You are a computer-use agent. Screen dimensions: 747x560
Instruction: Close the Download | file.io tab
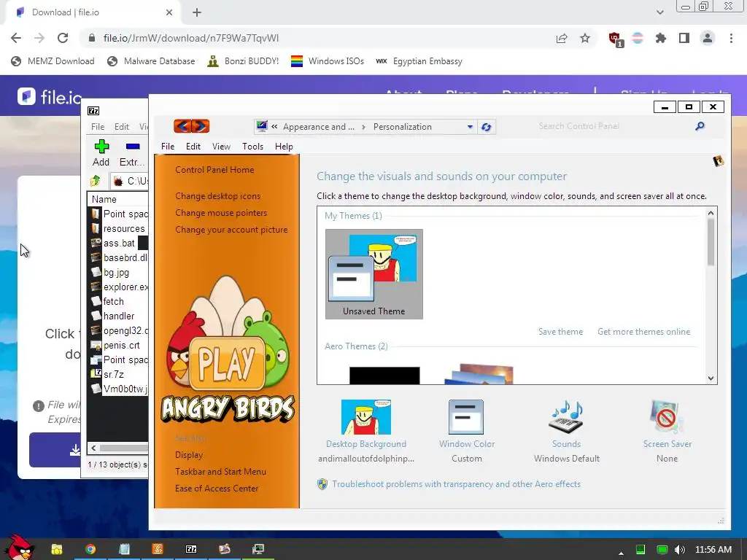pyautogui.click(x=169, y=12)
